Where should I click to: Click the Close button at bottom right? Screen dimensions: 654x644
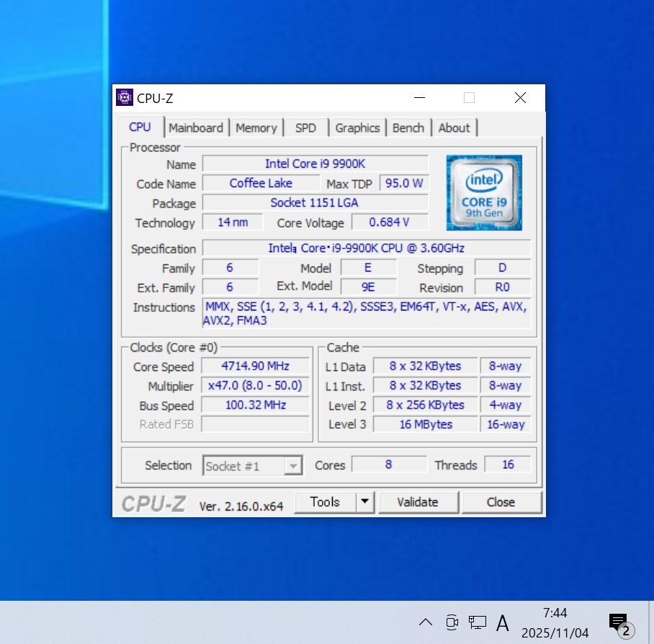(x=501, y=502)
